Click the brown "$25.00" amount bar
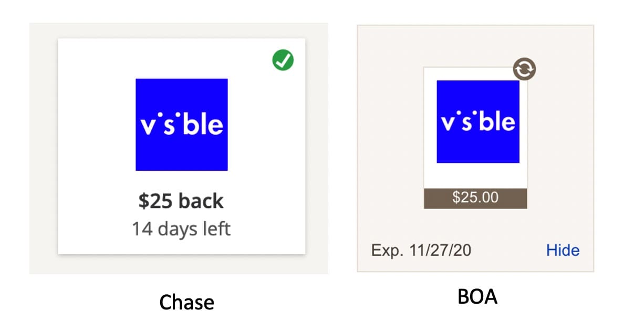 coord(475,198)
